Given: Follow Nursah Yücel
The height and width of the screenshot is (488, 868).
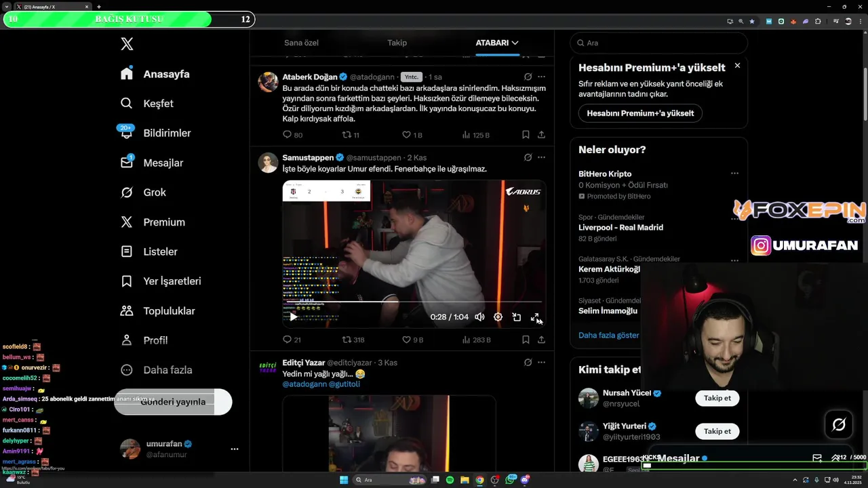Looking at the screenshot, I should (717, 398).
